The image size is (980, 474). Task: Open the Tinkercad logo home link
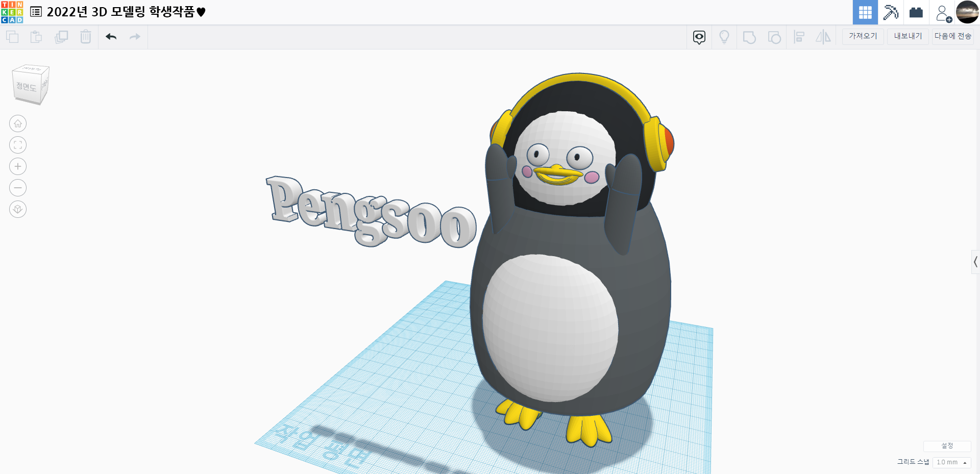(12, 12)
